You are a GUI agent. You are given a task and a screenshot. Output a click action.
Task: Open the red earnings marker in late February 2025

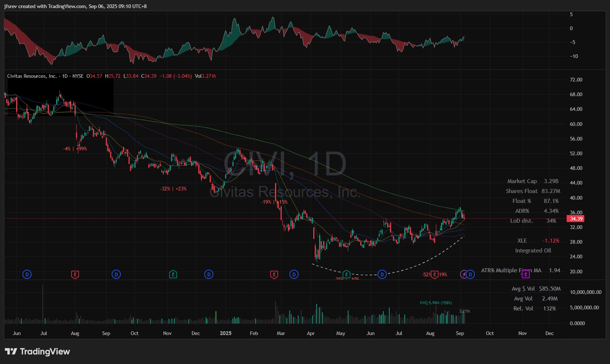click(274, 274)
